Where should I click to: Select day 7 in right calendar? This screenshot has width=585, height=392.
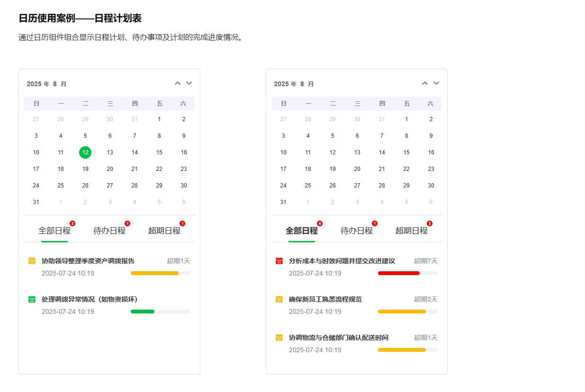coord(382,136)
